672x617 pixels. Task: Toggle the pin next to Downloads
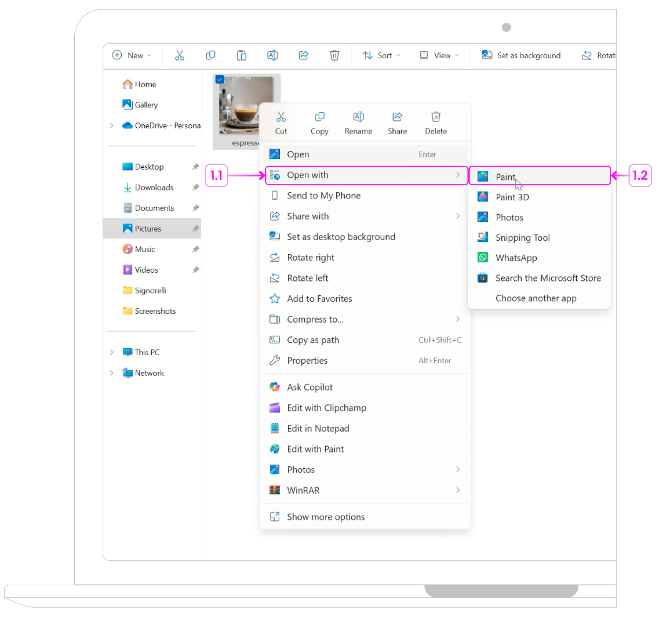point(196,187)
